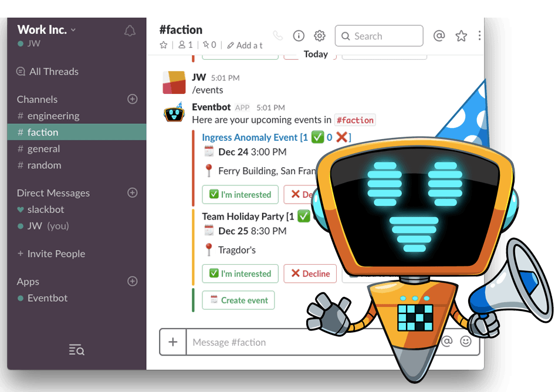Screen dimensions: 555x392
Task: Add a new channel with plus icon
Action: pyautogui.click(x=133, y=99)
